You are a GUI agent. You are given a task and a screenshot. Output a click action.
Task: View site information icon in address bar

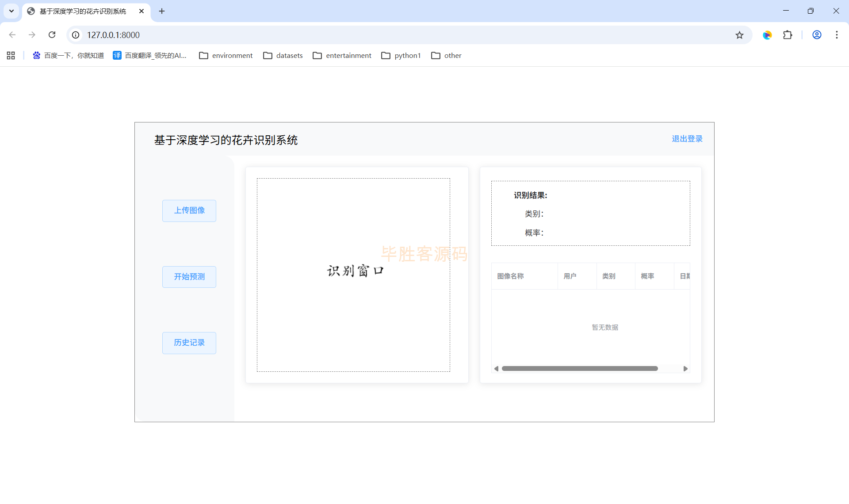tap(76, 35)
